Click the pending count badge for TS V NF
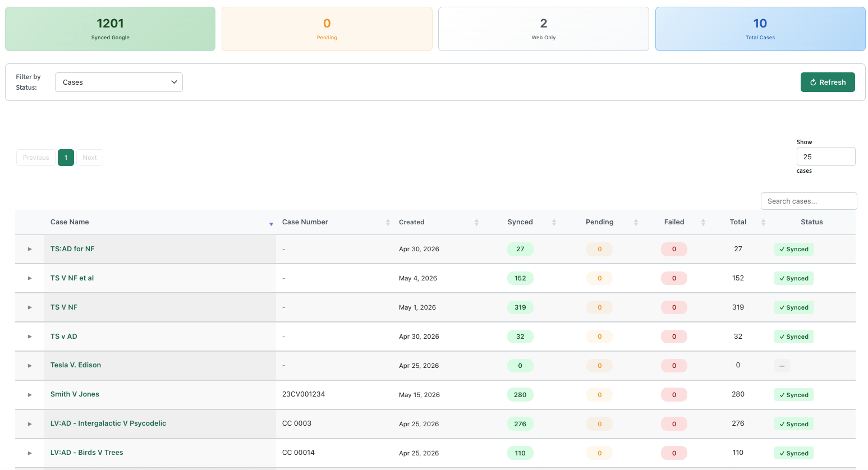 (x=599, y=307)
